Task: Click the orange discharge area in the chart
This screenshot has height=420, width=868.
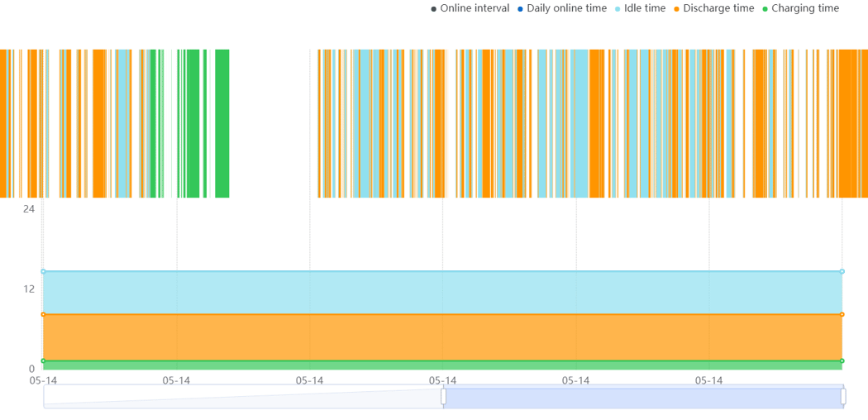Action: (x=442, y=337)
